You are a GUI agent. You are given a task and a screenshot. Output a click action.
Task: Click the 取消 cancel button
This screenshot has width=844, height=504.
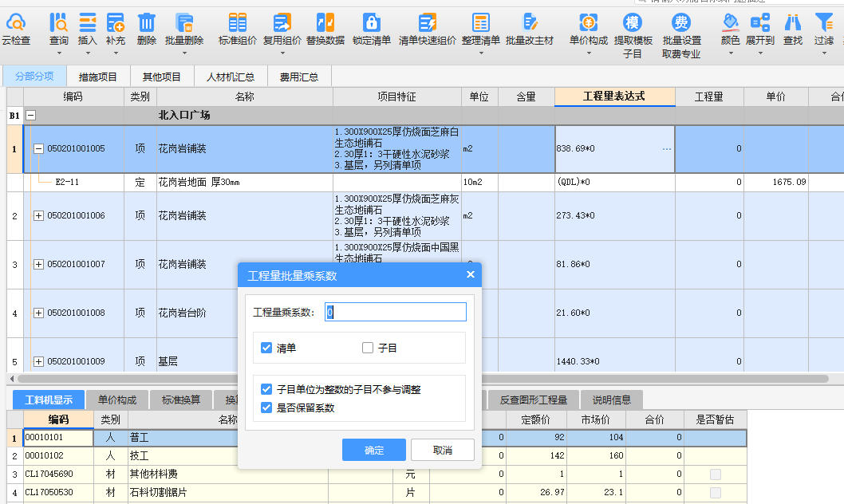443,450
